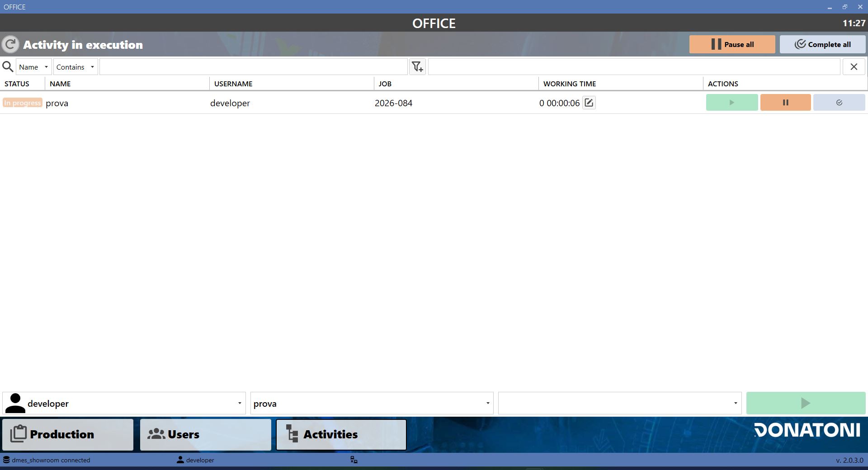Viewport: 868px width, 470px height.
Task: Click the version label v. 2.0.3.0
Action: [849, 460]
